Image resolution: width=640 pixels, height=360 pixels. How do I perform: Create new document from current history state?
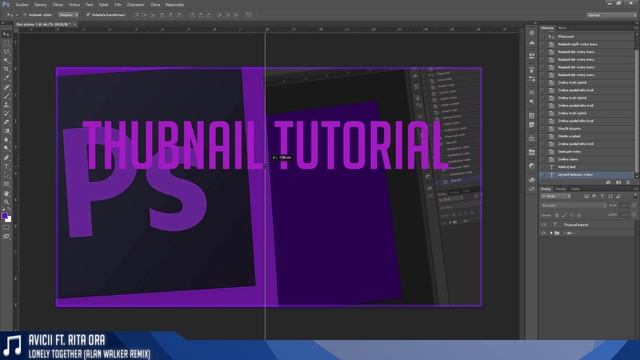tap(608, 182)
